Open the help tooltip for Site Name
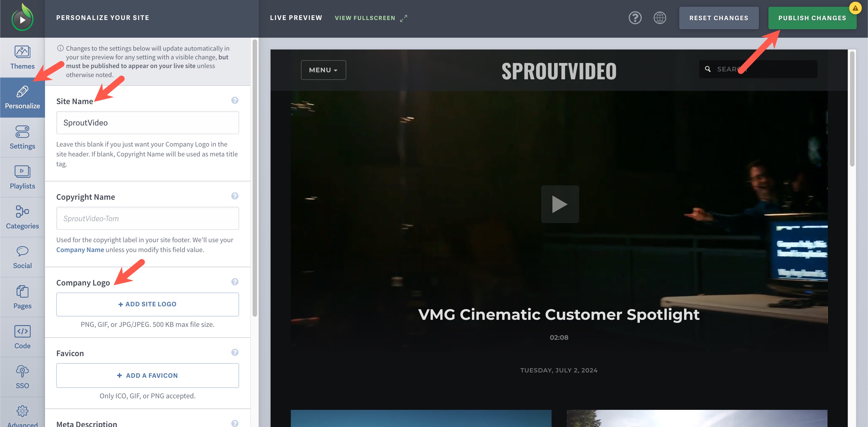868x427 pixels. click(x=234, y=100)
